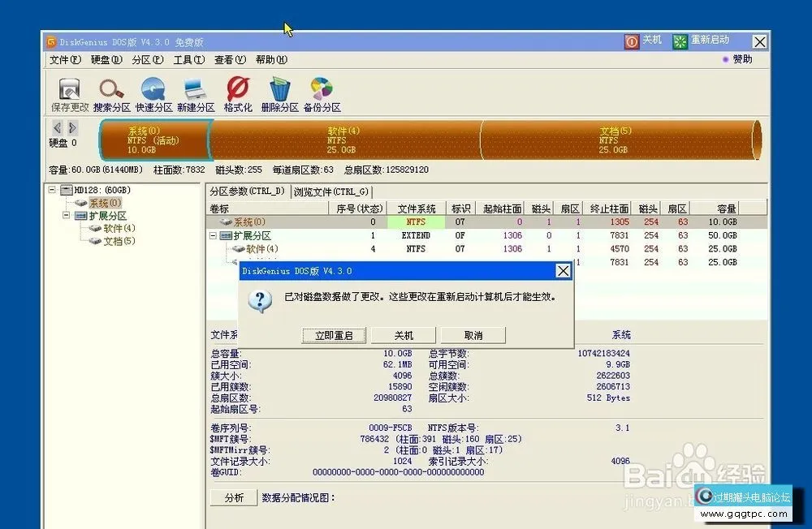The height and width of the screenshot is (529, 812).
Task: Select the orange 软件(4) partition segment
Action: pyautogui.click(x=341, y=138)
